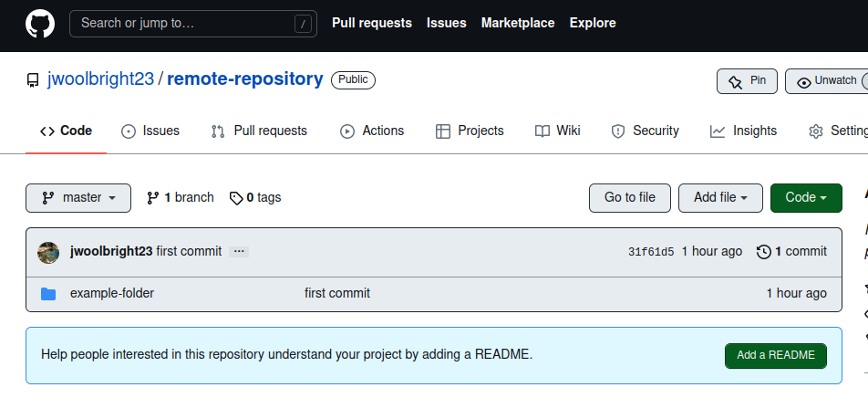Click Go to file button
This screenshot has width=868, height=398.
629,198
